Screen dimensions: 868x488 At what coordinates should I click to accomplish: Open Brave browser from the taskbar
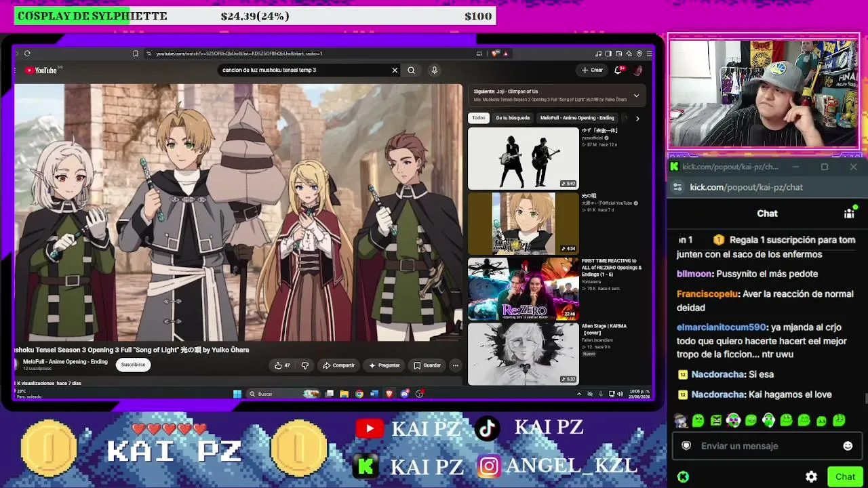[x=389, y=394]
